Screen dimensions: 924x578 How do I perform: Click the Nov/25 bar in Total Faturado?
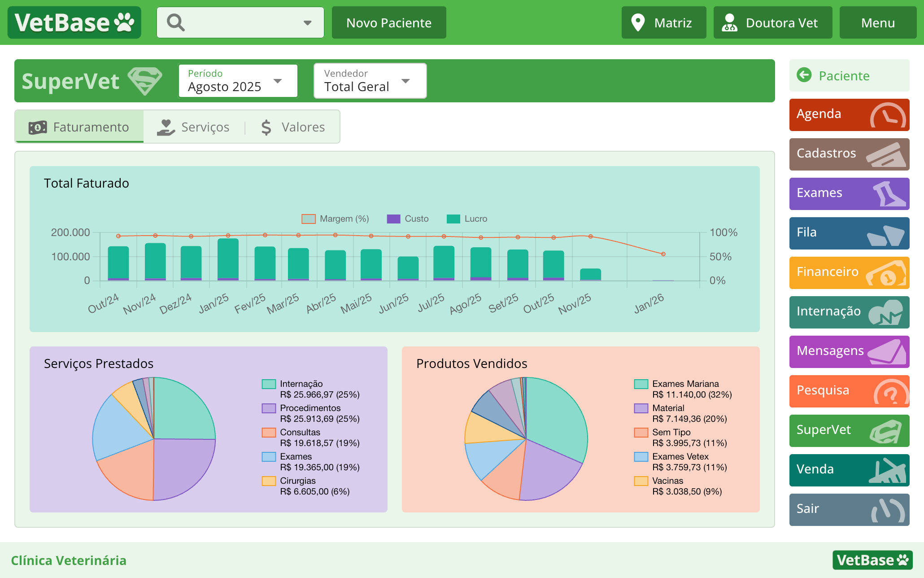(x=590, y=274)
